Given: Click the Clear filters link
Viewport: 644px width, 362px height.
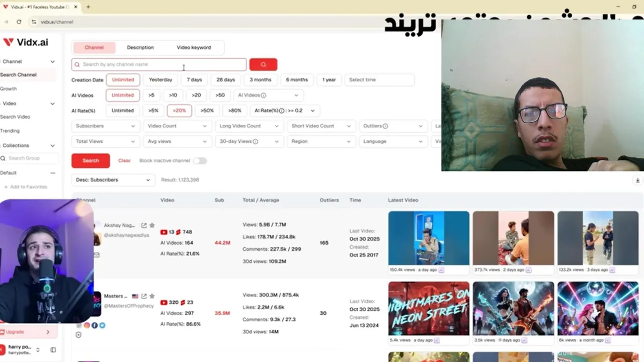Looking at the screenshot, I should (124, 160).
